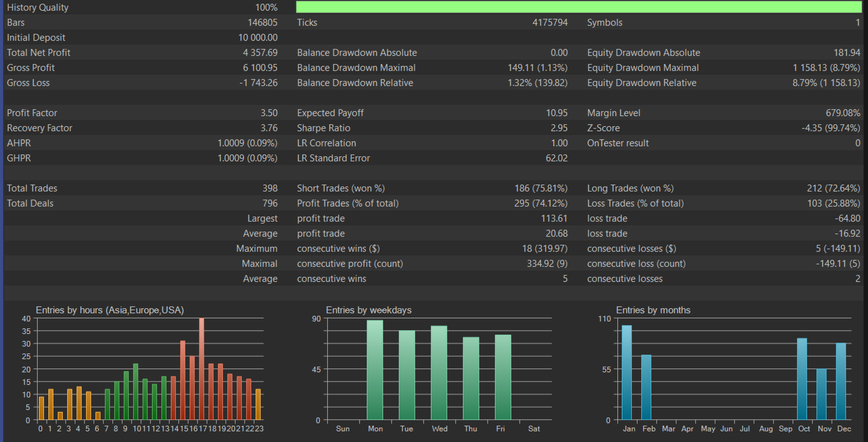Select the Gross Loss value -1 743.26

tap(258, 83)
